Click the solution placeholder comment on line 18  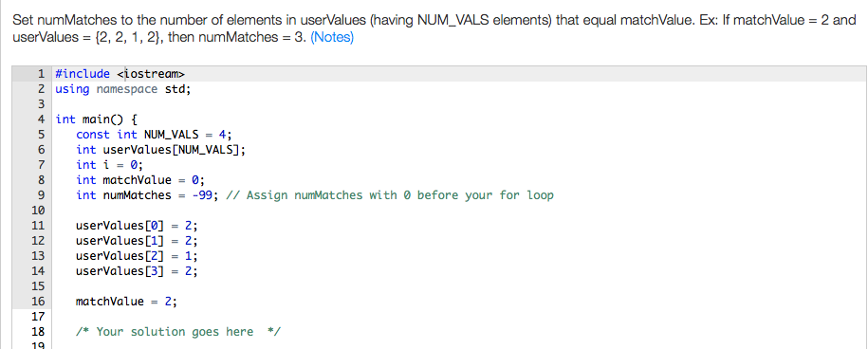point(178,332)
